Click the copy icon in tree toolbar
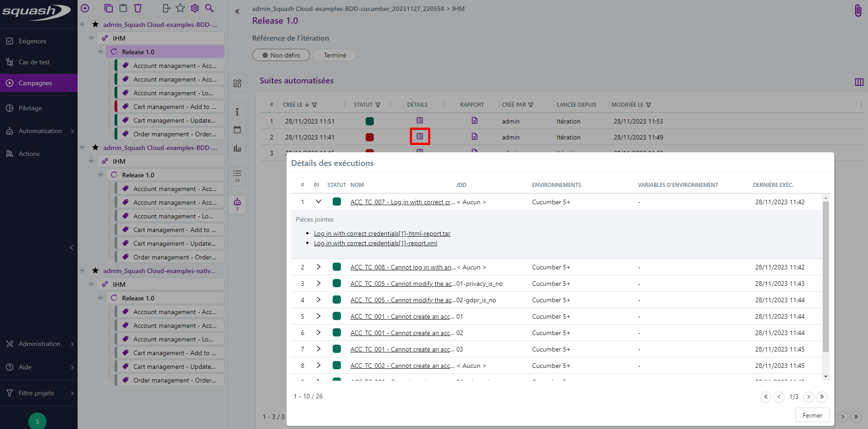The image size is (868, 429). point(108,8)
